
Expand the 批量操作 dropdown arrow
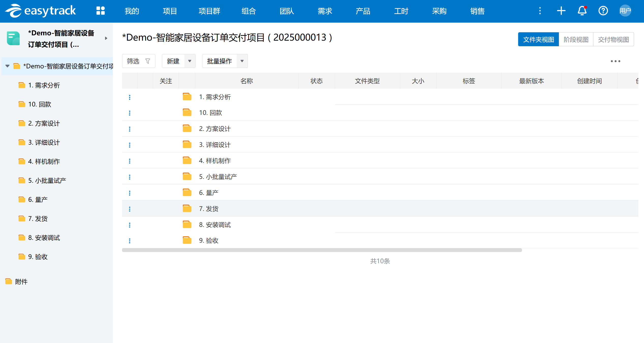pos(242,61)
